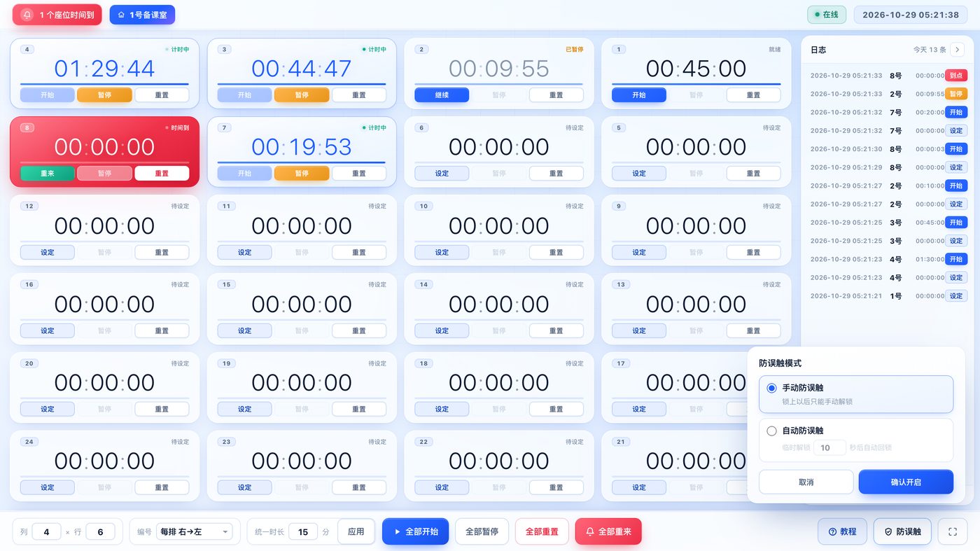Select the log entry tagged 到点
The height and width of the screenshot is (551, 980).
coord(888,76)
